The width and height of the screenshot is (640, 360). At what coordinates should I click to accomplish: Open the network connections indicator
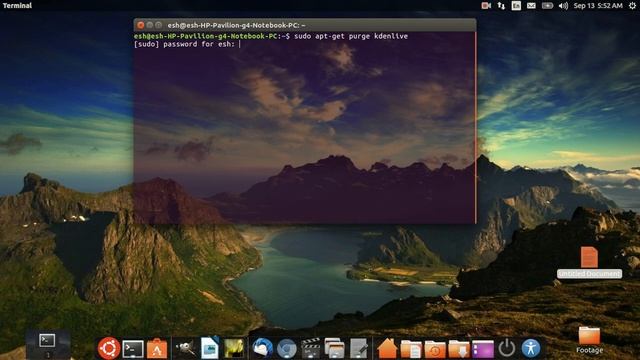pyautogui.click(x=501, y=5)
